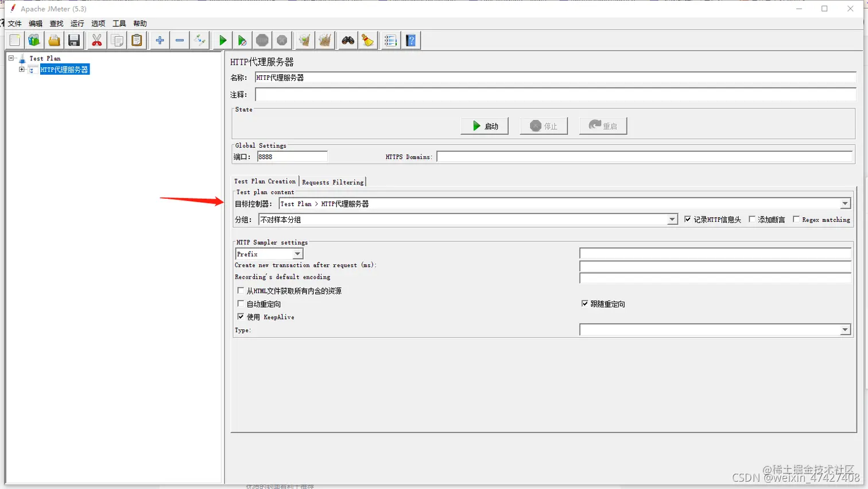
Task: Save the test plan with floppy icon
Action: (x=74, y=40)
